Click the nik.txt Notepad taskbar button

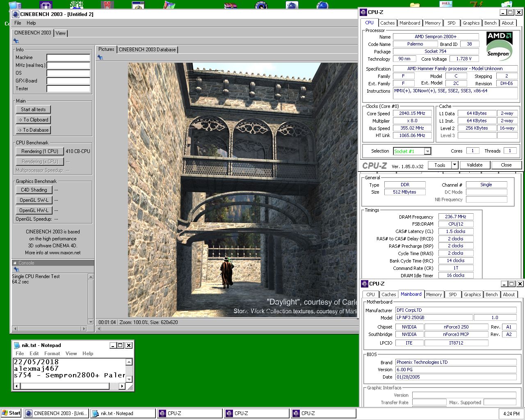(x=123, y=413)
